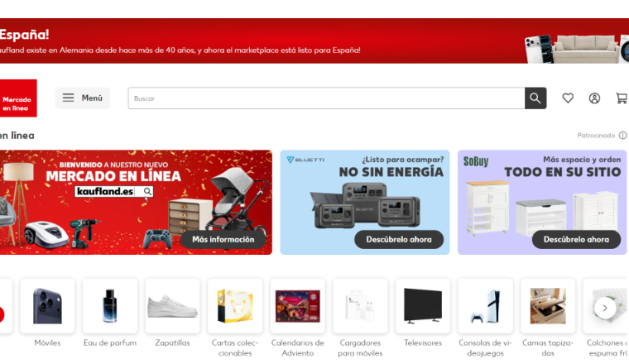
Task: Advance category carousel with right arrow
Action: click(604, 308)
